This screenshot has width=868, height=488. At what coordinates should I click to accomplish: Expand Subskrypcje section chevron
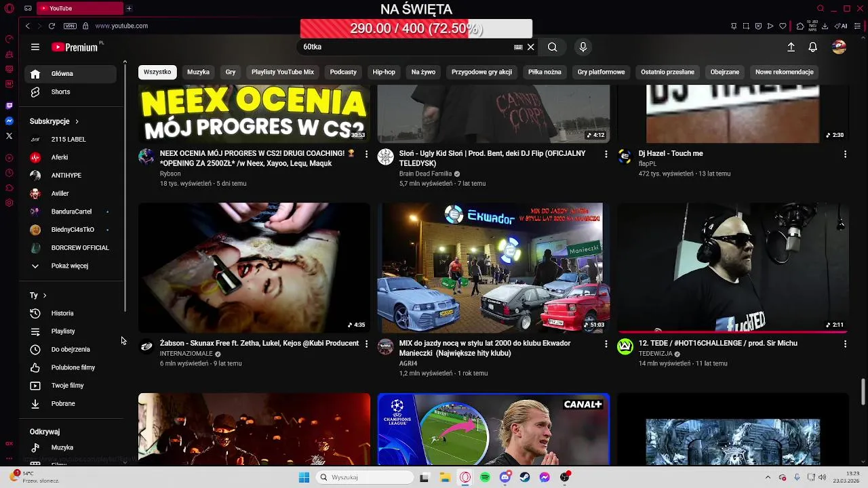tap(77, 121)
